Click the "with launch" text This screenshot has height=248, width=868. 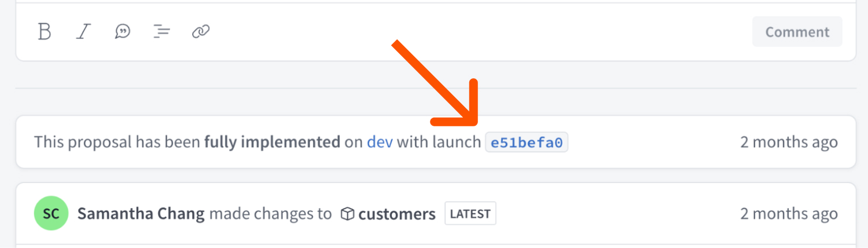coord(439,142)
